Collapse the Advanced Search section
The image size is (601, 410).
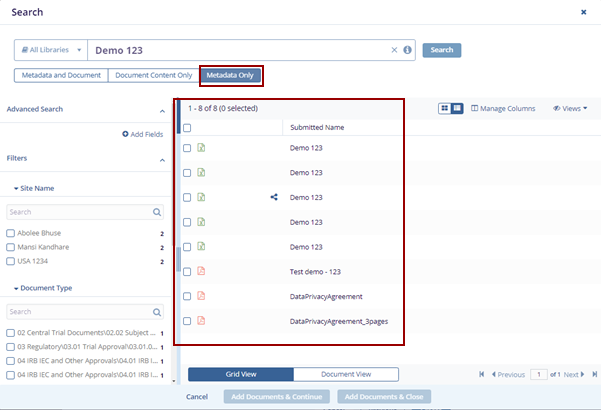coord(162,111)
